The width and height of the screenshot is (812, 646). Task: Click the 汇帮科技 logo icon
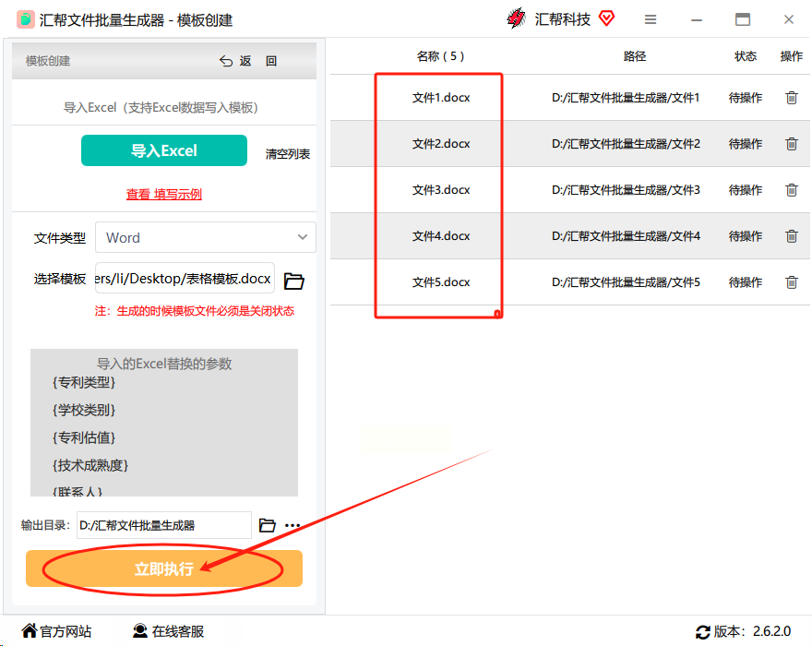(x=517, y=18)
